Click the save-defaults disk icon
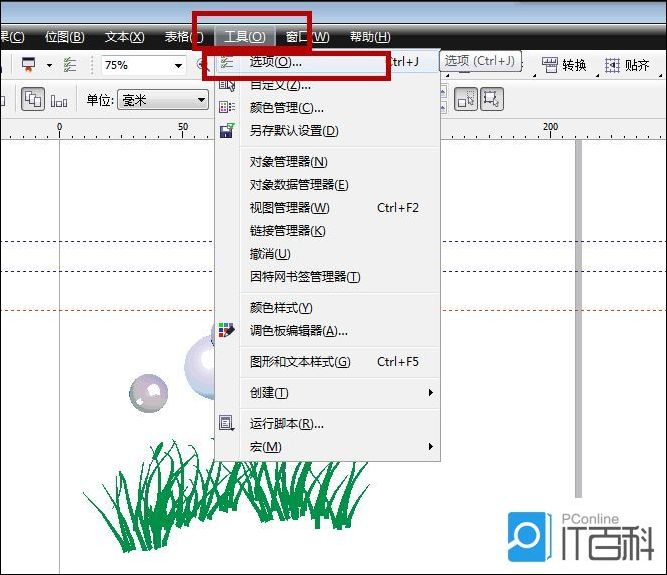 click(227, 130)
